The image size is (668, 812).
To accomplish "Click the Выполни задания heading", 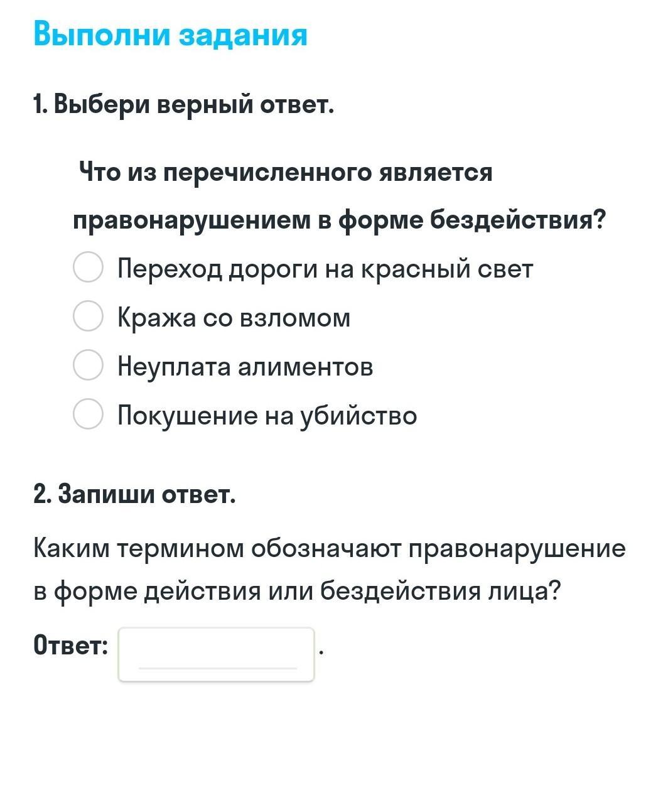I will [x=170, y=35].
